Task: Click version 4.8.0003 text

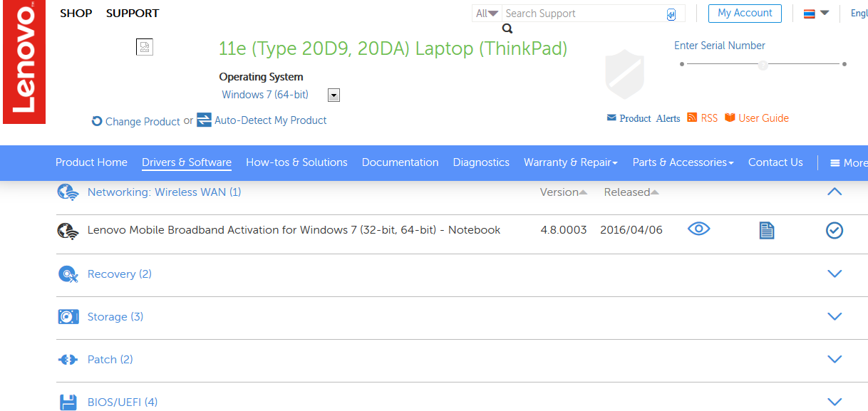Action: point(564,230)
